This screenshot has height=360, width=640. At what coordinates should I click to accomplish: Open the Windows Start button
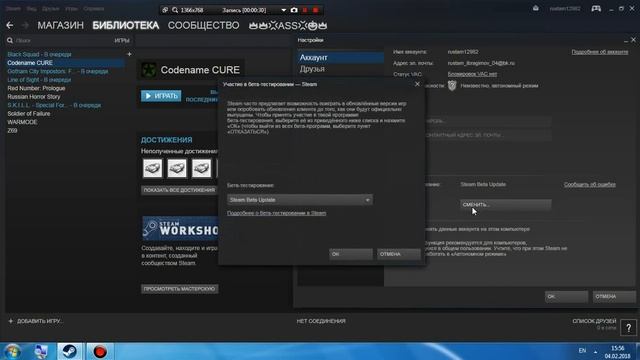point(13,351)
